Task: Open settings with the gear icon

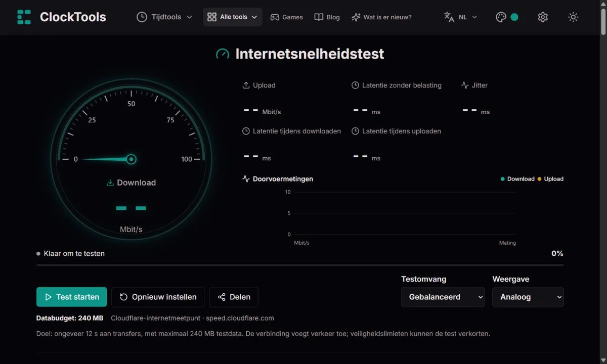Action: (543, 17)
